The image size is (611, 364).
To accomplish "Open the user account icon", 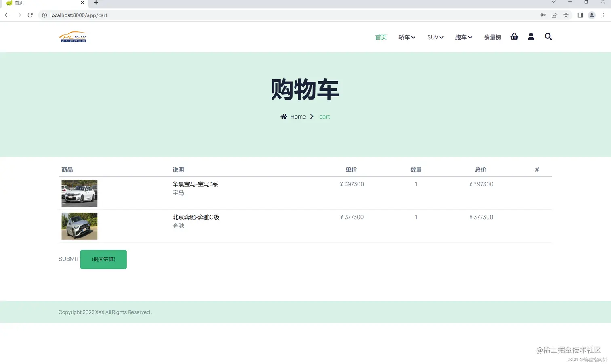I will 531,37.
